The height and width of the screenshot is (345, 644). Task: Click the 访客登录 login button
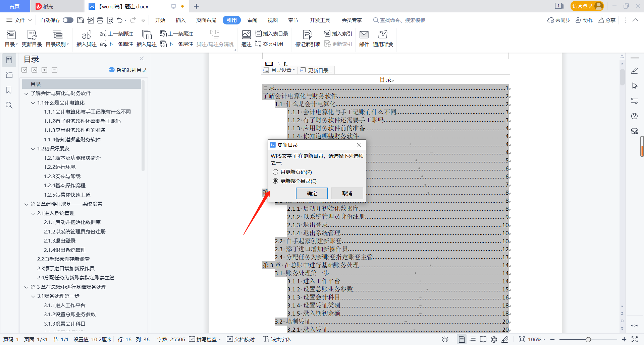point(587,6)
